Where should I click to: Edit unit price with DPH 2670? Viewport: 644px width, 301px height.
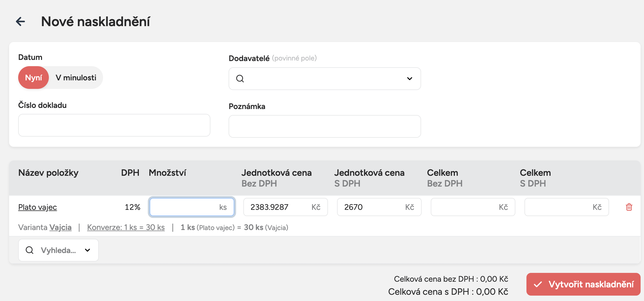tap(372, 207)
